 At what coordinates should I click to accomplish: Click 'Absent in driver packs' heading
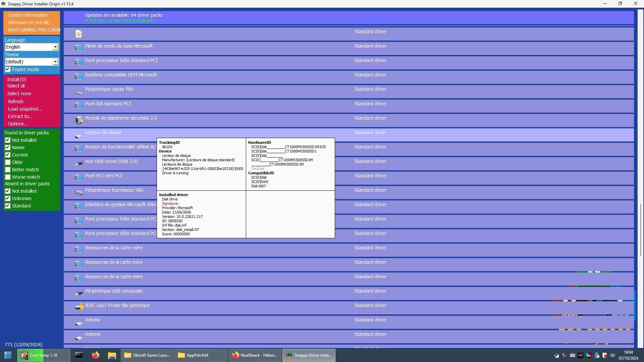pyautogui.click(x=27, y=184)
